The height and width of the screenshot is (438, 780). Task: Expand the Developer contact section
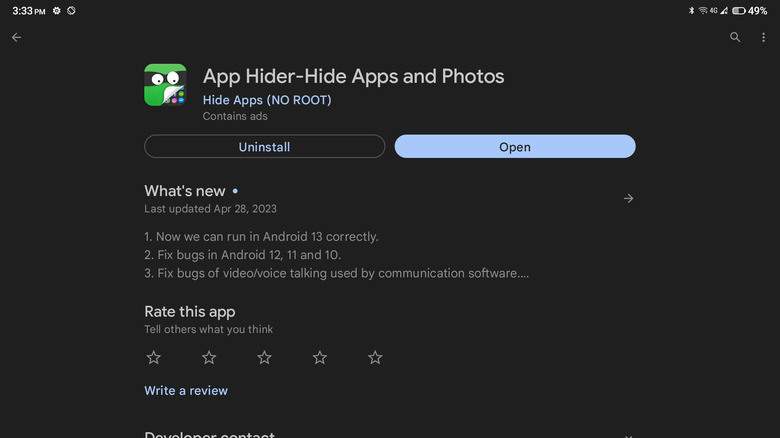coord(628,435)
